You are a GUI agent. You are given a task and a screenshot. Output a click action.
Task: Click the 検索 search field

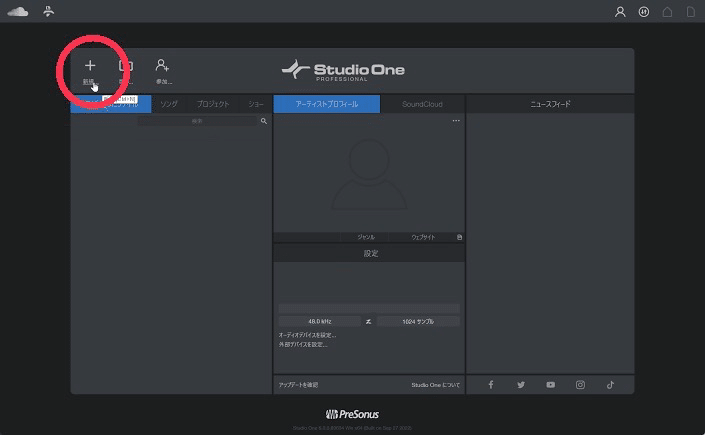197,121
